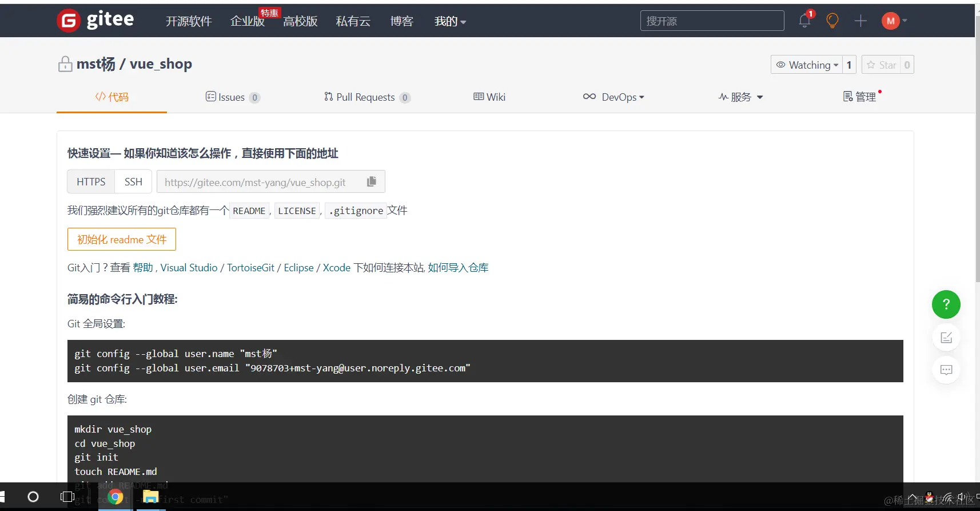Viewport: 980px width, 511px height.
Task: Open the Eclipse link
Action: point(298,267)
